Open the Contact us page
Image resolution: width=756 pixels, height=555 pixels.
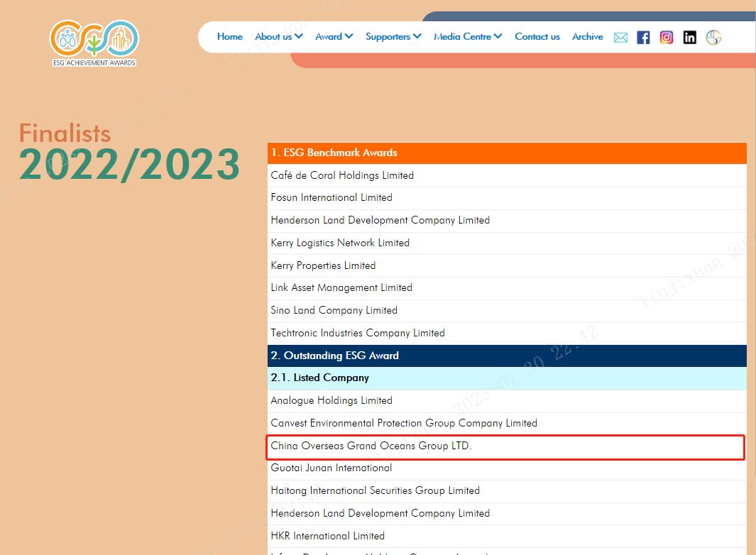pyautogui.click(x=537, y=37)
